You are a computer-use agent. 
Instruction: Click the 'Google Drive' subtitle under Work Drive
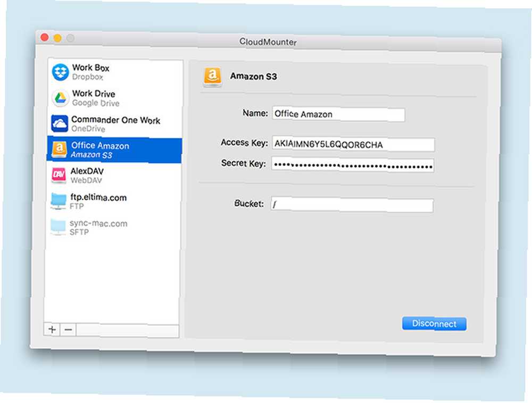[96, 103]
